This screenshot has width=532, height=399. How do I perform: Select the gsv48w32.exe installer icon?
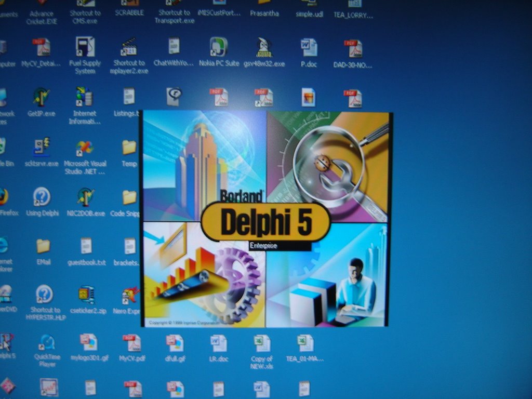coord(264,47)
